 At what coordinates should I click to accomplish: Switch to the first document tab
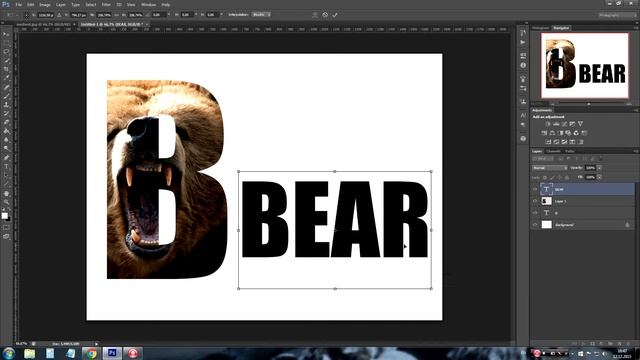coord(43,24)
